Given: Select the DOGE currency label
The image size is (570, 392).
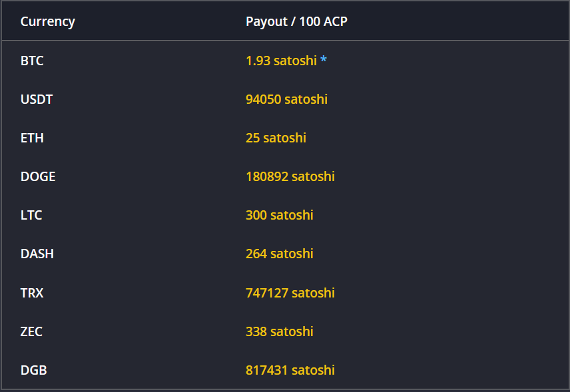Looking at the screenshot, I should click(x=38, y=176).
